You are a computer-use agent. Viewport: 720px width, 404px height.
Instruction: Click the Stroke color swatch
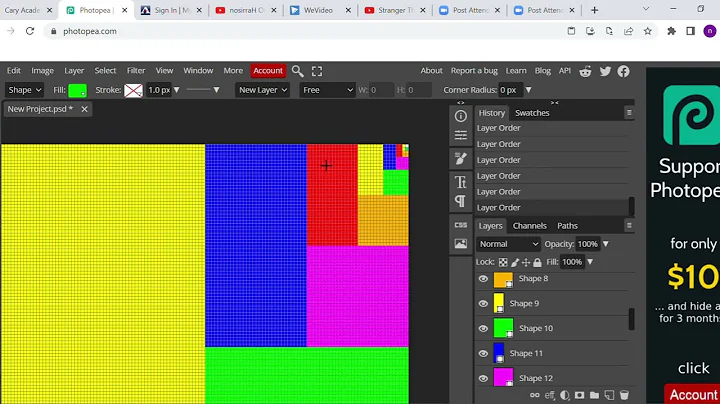tap(133, 90)
